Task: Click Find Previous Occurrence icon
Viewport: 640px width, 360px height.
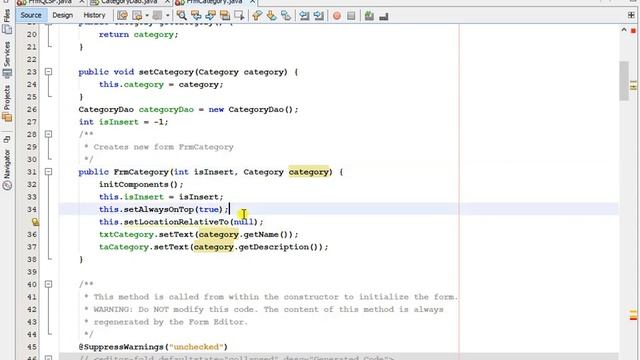Action: pyautogui.click(x=196, y=16)
